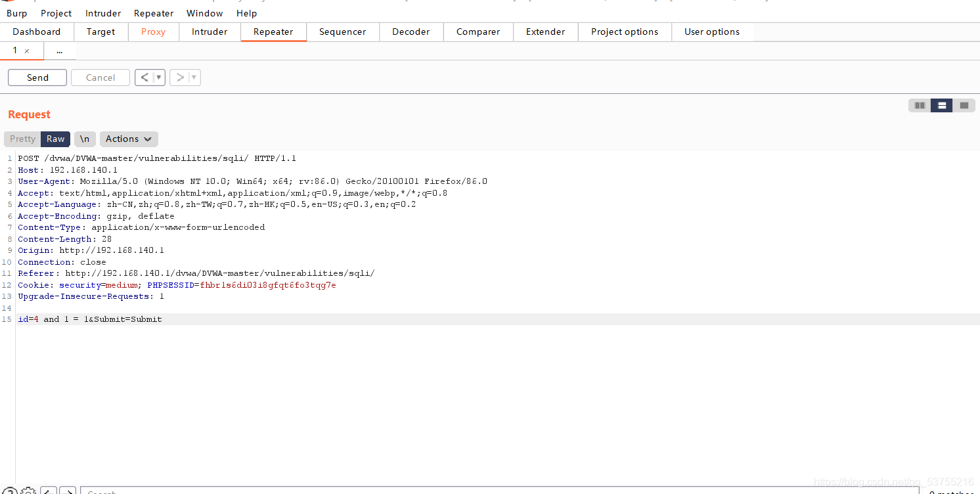This screenshot has width=980, height=494.
Task: Go back to previous request in history
Action: (145, 78)
